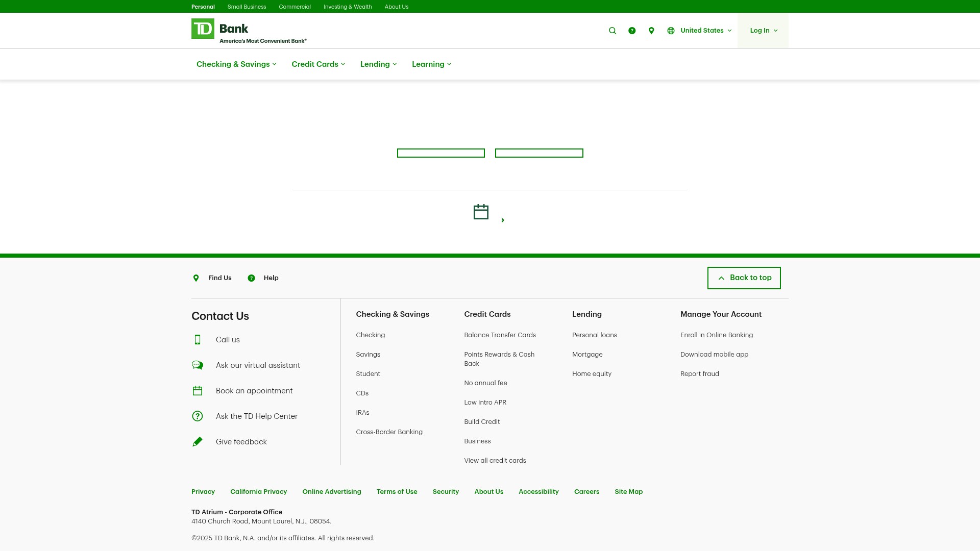Click the phone icon beside Call us

198,340
